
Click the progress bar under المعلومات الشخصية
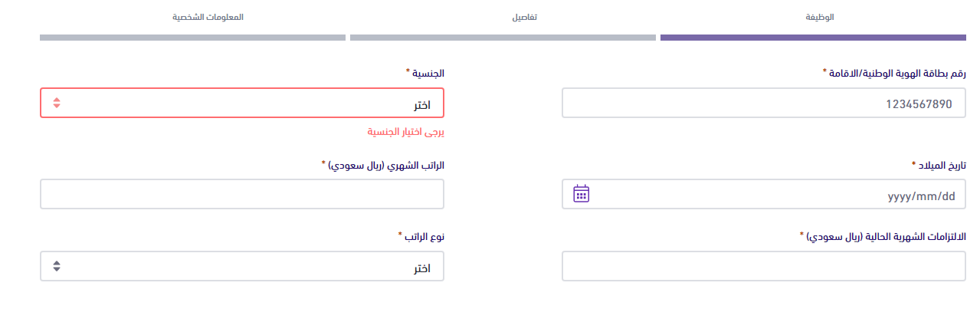pyautogui.click(x=192, y=37)
